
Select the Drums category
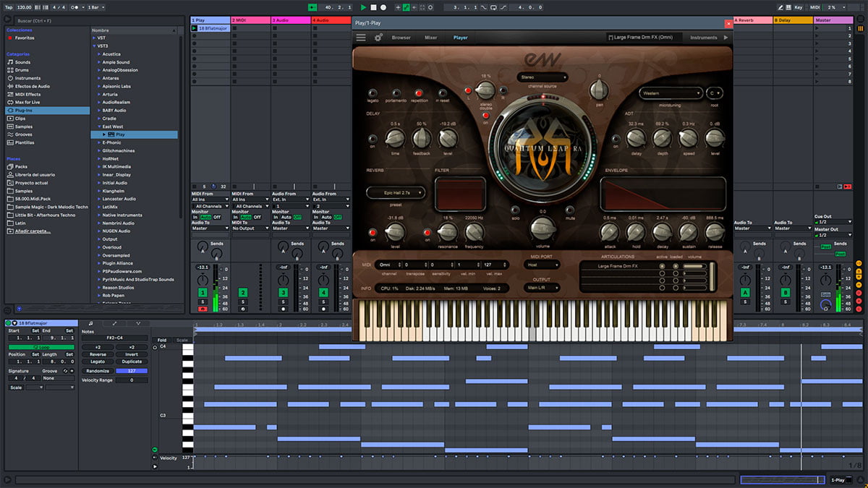[x=23, y=70]
